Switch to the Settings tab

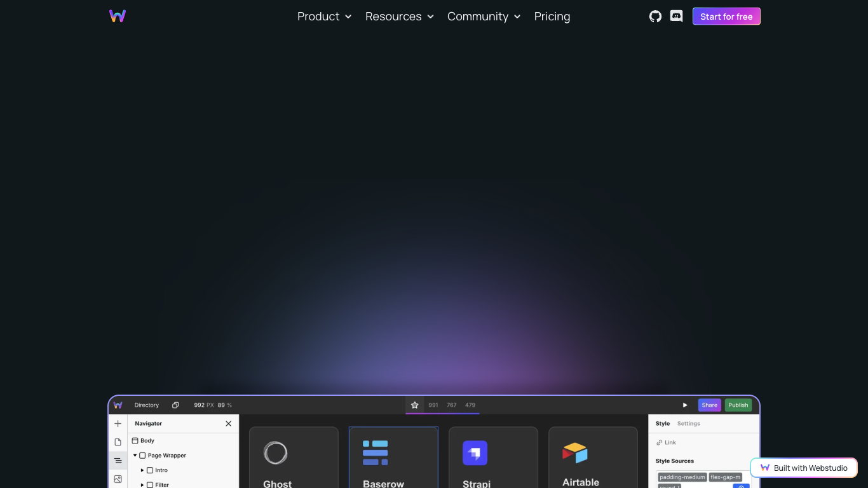tap(688, 424)
